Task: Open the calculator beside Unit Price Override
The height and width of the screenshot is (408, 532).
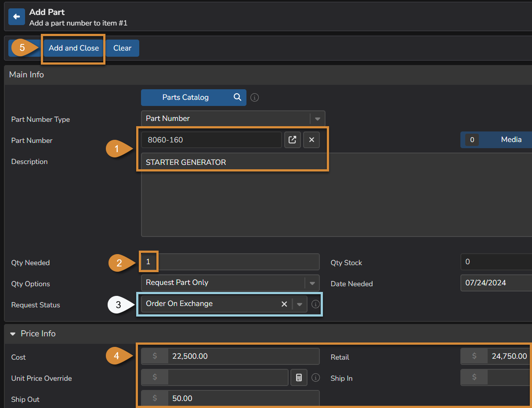Action: pos(299,377)
